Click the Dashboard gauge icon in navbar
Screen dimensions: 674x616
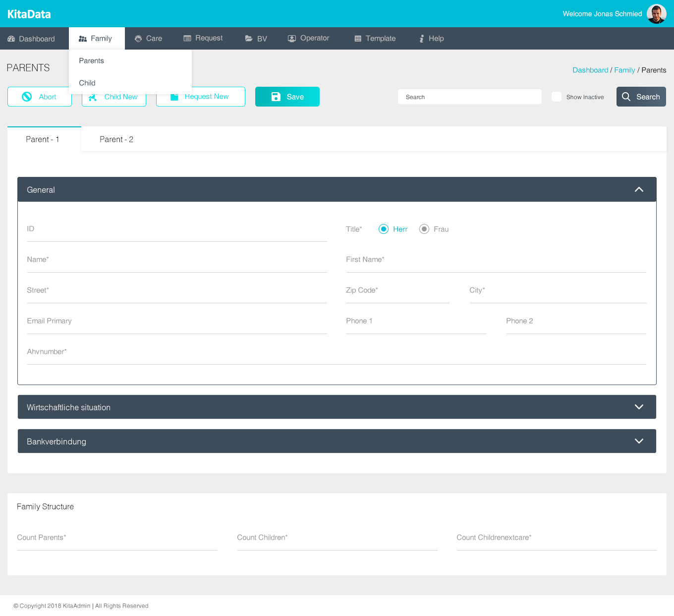coord(11,39)
